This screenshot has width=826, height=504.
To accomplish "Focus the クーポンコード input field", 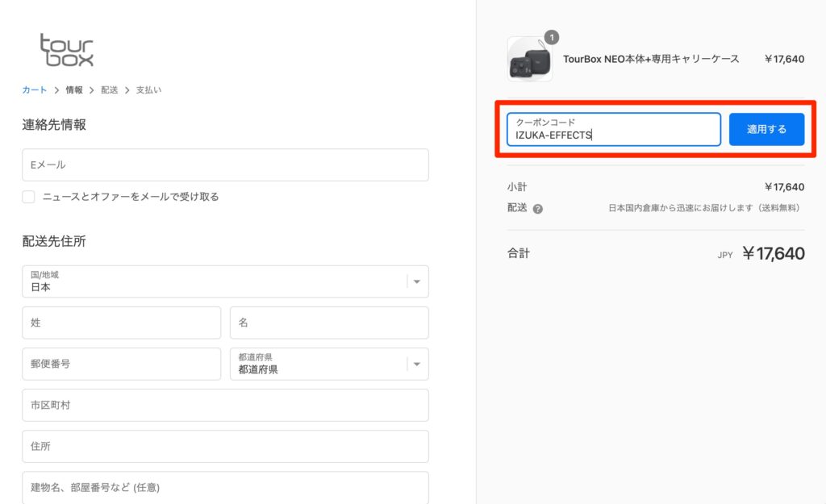I will [614, 129].
